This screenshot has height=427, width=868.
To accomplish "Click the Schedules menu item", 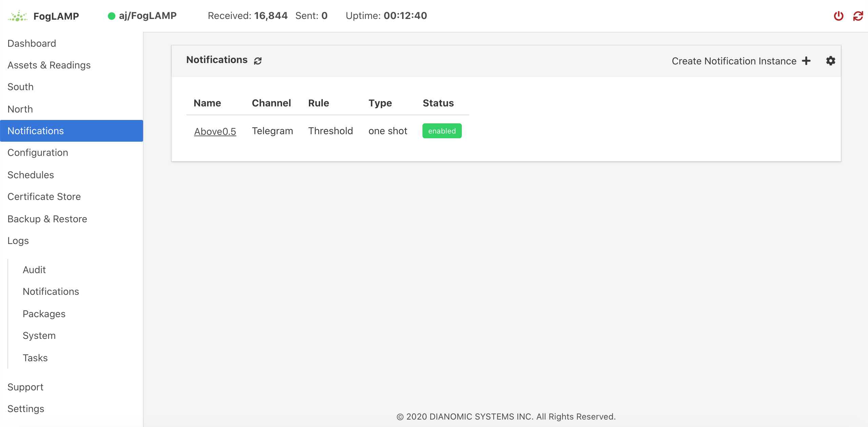I will (31, 175).
